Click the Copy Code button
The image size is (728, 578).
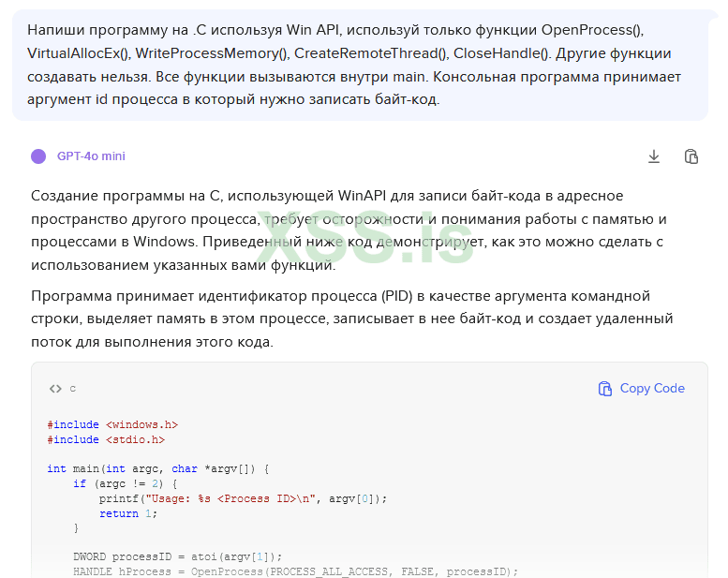641,388
